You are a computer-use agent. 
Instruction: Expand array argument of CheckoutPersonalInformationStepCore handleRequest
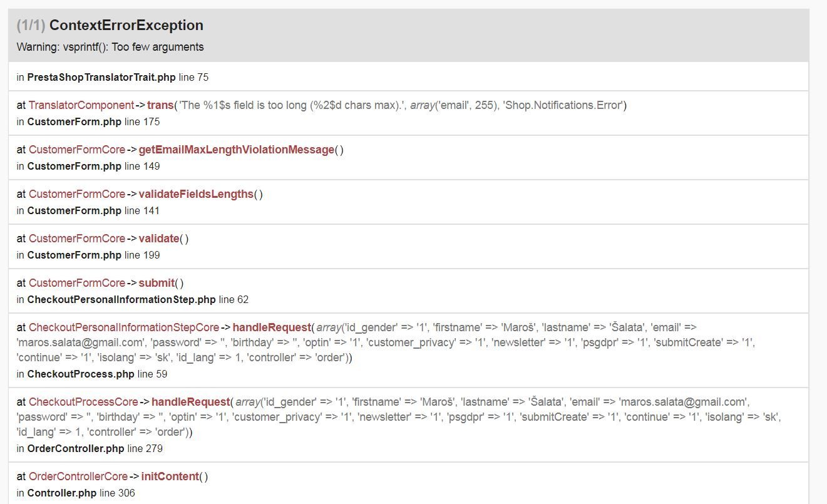329,327
